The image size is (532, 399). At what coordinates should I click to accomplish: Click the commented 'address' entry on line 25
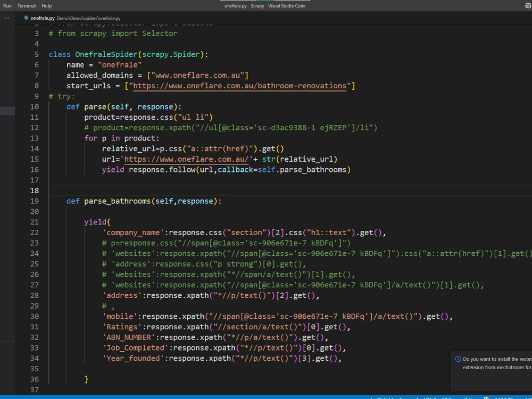204,264
